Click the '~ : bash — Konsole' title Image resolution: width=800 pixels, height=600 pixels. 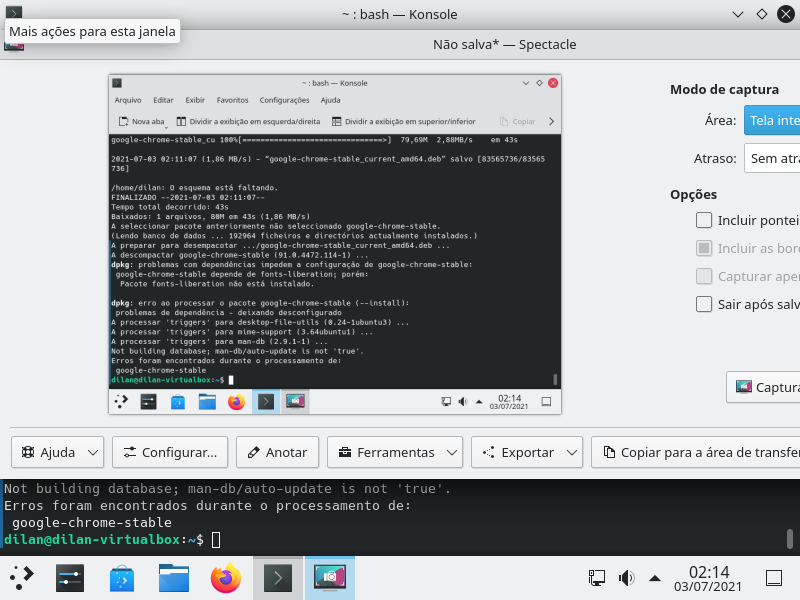pyautogui.click(x=399, y=14)
